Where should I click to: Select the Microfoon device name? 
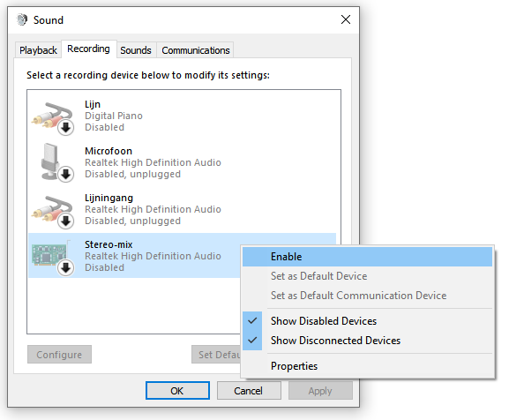(x=109, y=151)
